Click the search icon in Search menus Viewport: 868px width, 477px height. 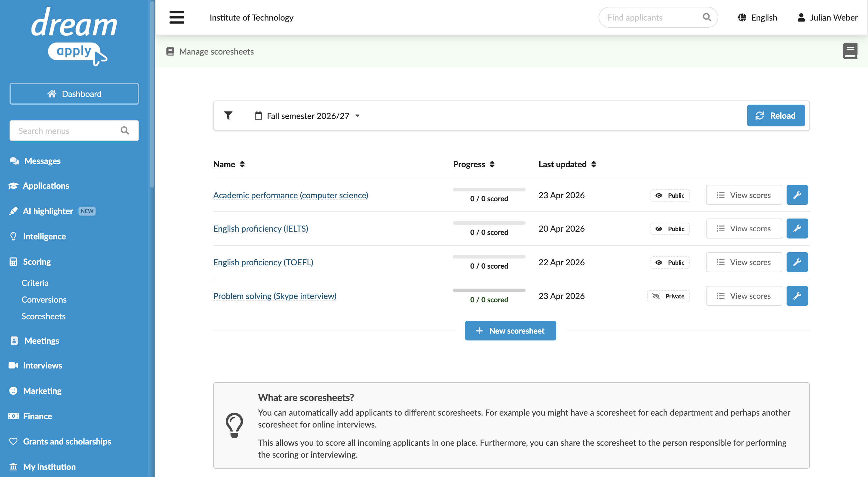tap(125, 130)
